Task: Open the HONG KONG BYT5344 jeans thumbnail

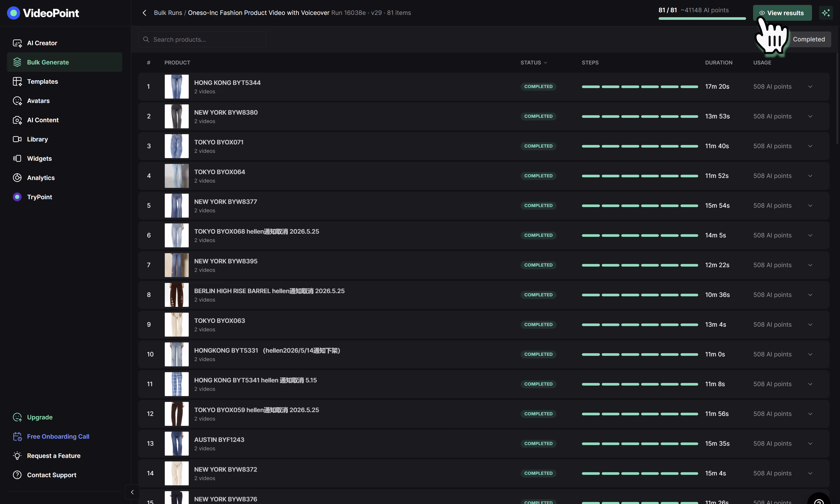Action: click(x=176, y=87)
